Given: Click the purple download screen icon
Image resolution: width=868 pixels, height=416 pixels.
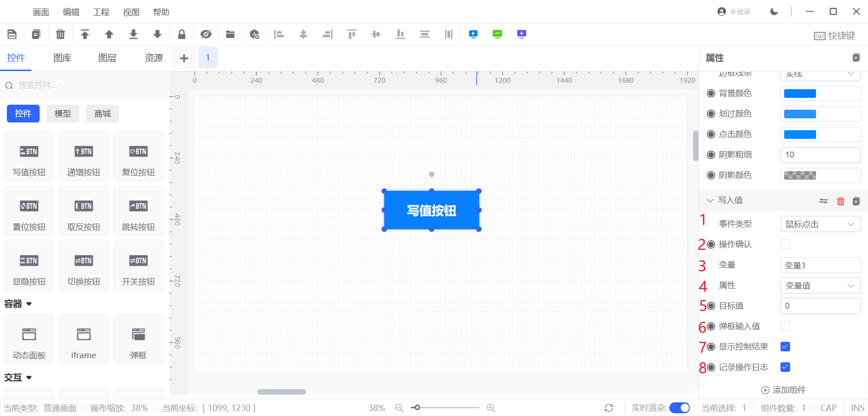Looking at the screenshot, I should tap(521, 34).
